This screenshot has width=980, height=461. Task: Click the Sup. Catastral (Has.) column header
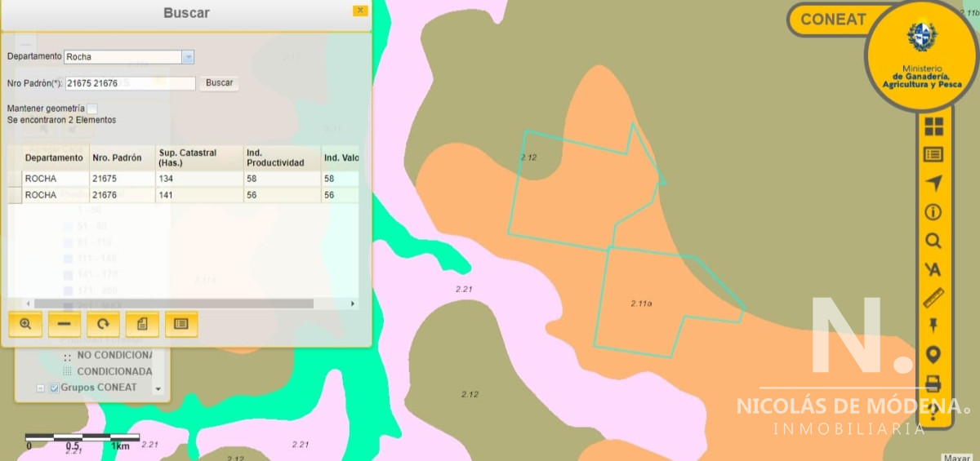coord(199,157)
